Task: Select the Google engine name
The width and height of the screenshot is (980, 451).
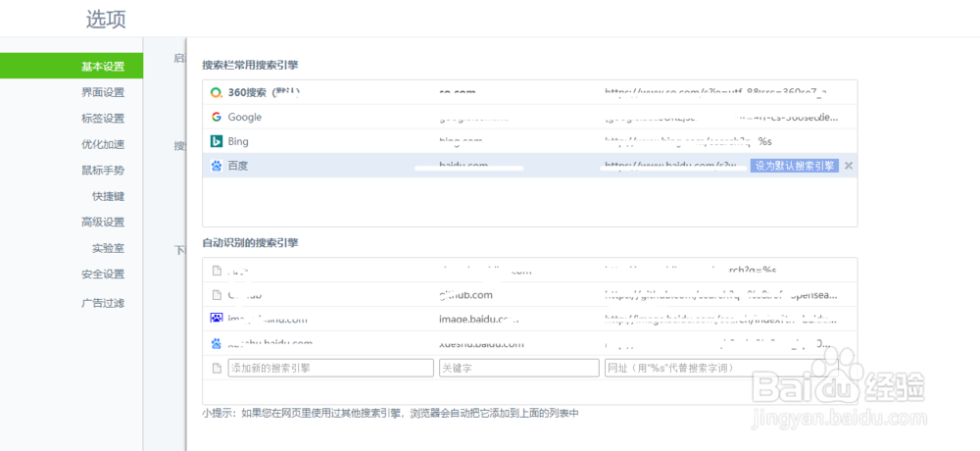Action: point(245,117)
